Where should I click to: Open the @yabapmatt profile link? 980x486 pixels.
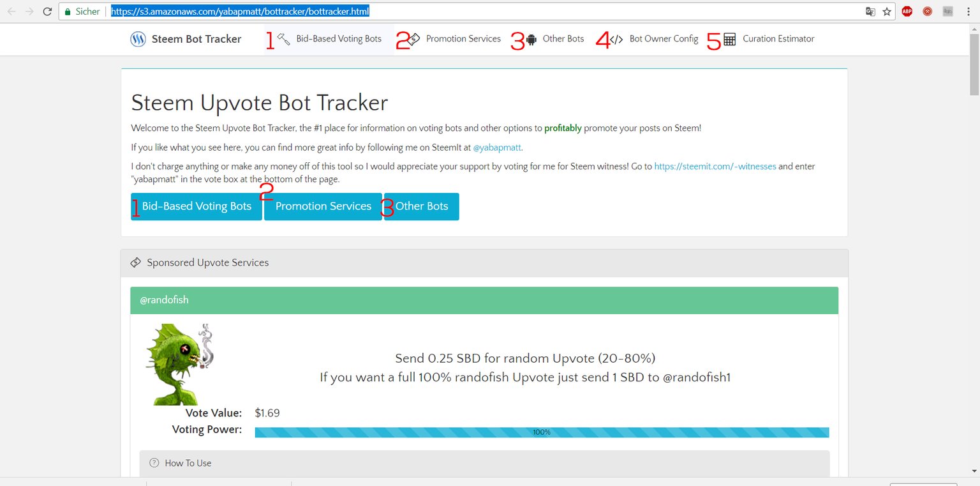click(x=497, y=148)
